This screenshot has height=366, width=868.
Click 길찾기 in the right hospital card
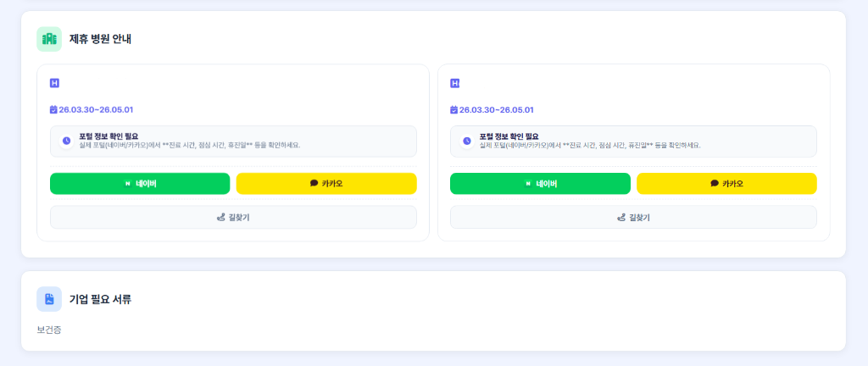click(x=633, y=217)
